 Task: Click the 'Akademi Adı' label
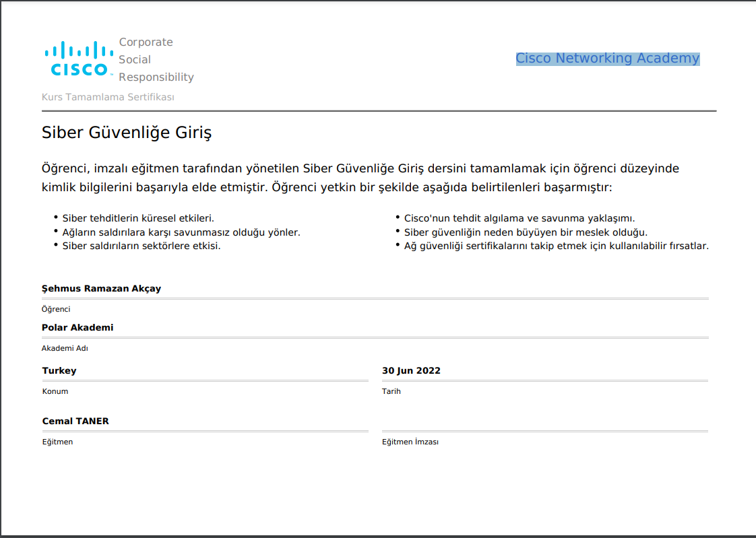coord(65,348)
